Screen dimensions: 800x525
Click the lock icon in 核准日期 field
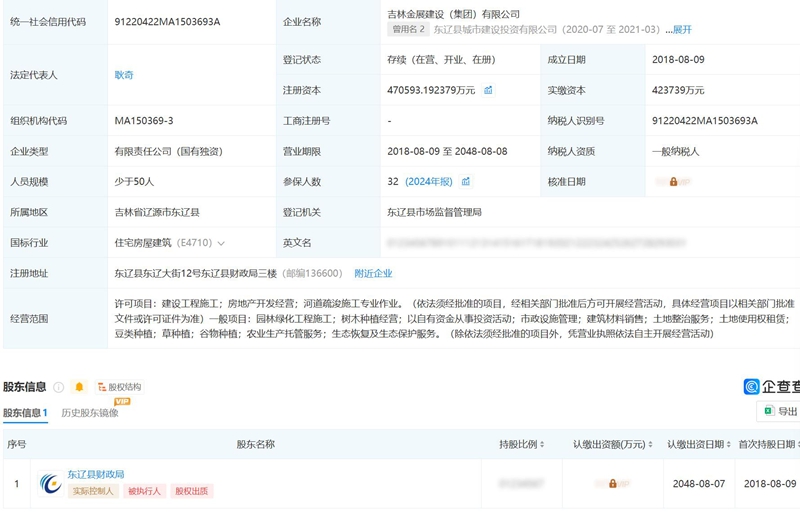coord(673,182)
